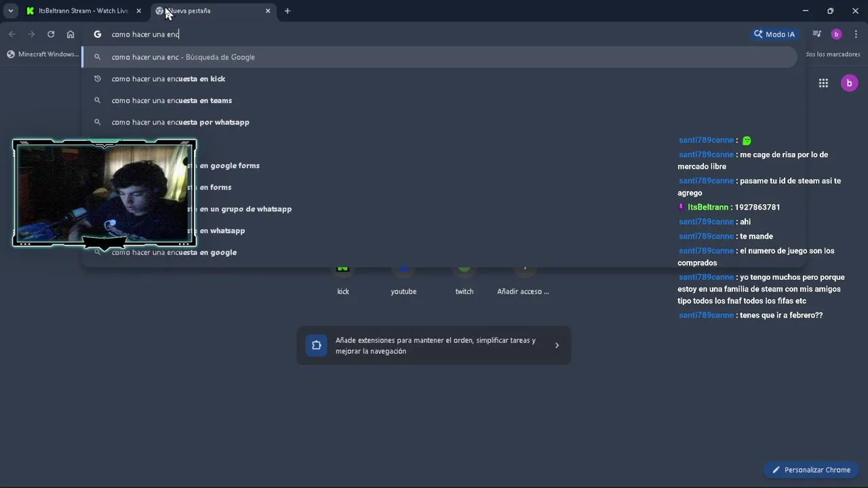Click the Google icon in the address bar
This screenshot has width=868, height=488.
click(x=98, y=34)
